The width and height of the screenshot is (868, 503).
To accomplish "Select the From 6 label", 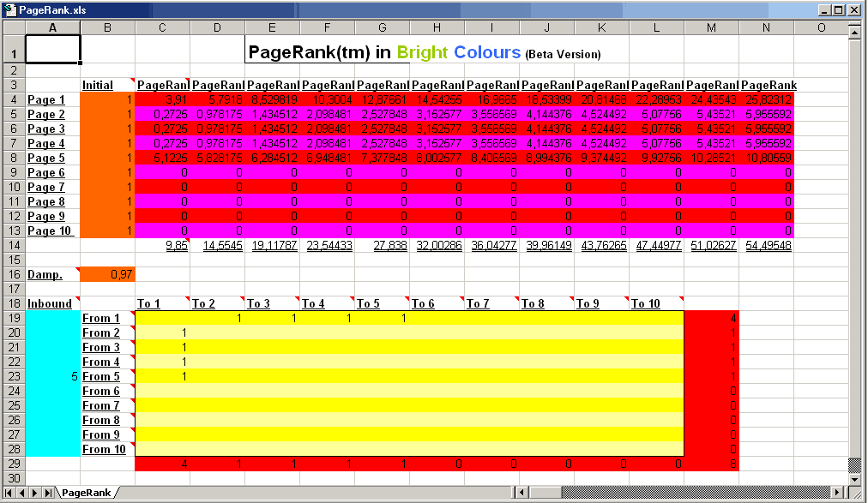I will tap(107, 392).
